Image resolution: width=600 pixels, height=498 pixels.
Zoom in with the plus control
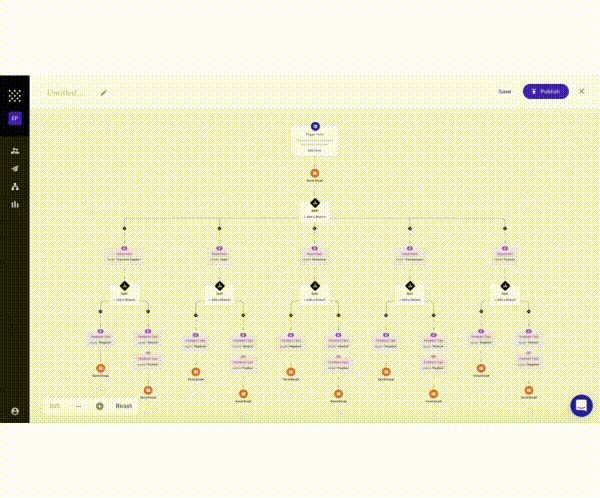(x=99, y=406)
